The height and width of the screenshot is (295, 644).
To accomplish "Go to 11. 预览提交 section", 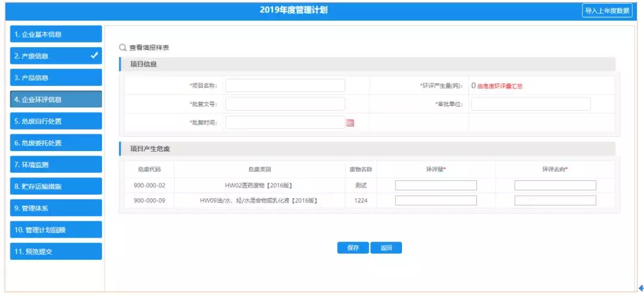I will point(56,251).
